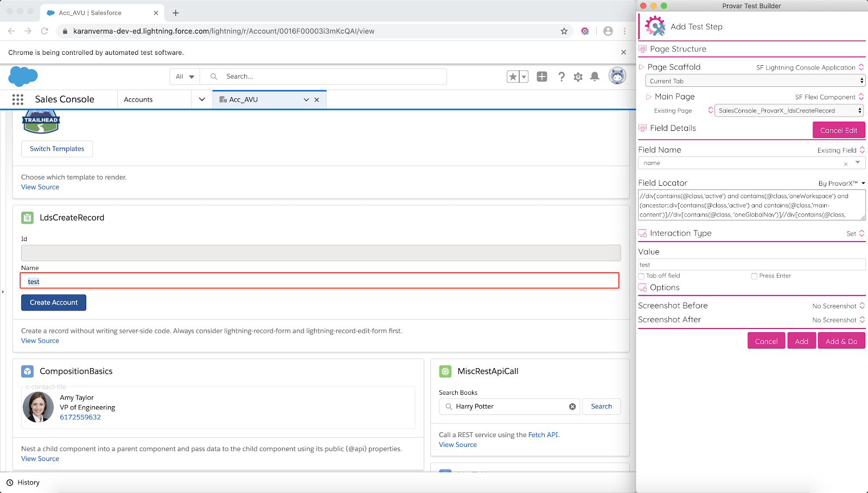Open View Source under CompositionBasics
The image size is (868, 493).
[40, 458]
